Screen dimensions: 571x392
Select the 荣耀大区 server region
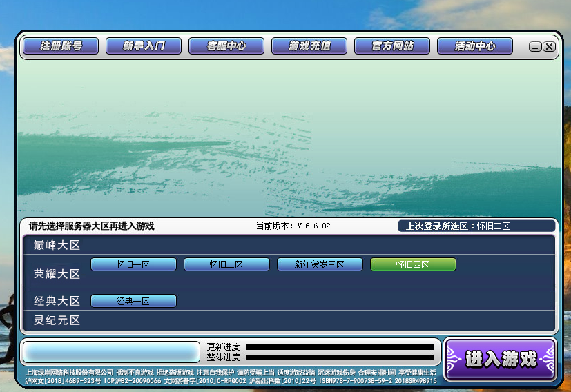pos(57,274)
